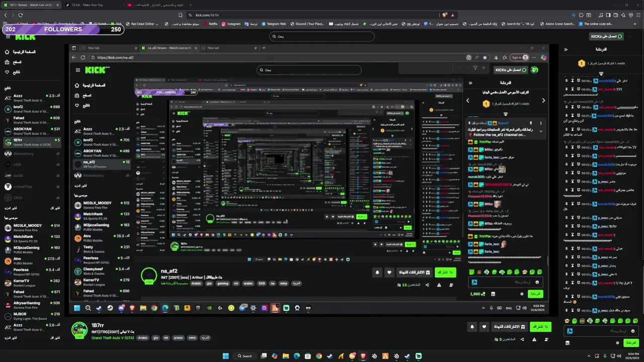This screenshot has height=362, width=644.
Task: Click the chat message input field
Action: (601, 331)
